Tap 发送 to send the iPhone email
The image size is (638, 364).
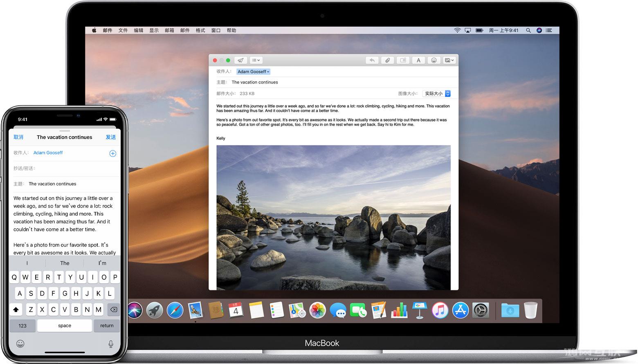click(110, 137)
